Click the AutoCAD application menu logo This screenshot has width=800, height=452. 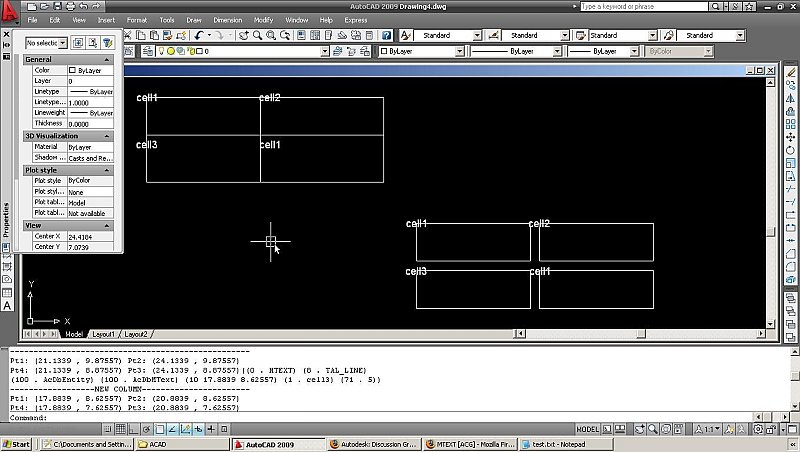(x=10, y=14)
